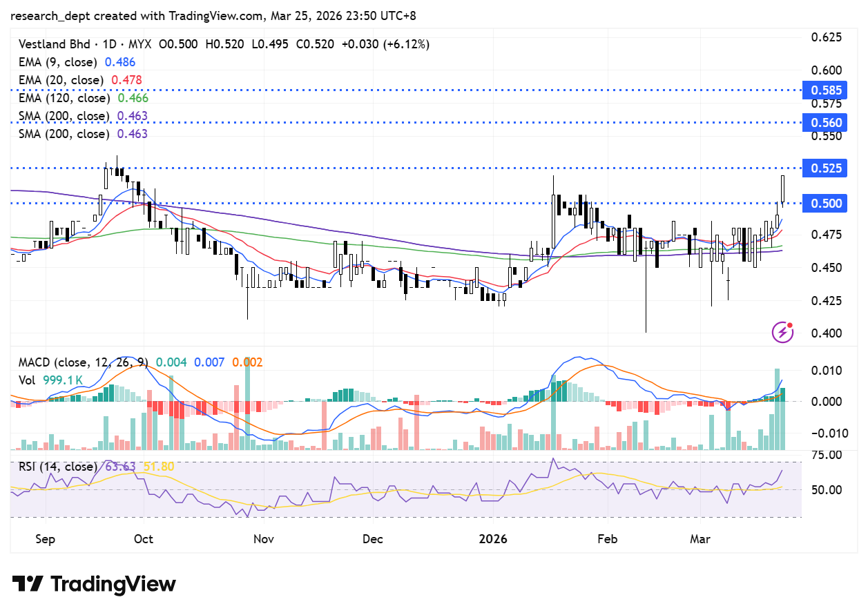This screenshot has height=615, width=868.
Task: Click the Vol 999.1K legend
Action: (x=51, y=380)
